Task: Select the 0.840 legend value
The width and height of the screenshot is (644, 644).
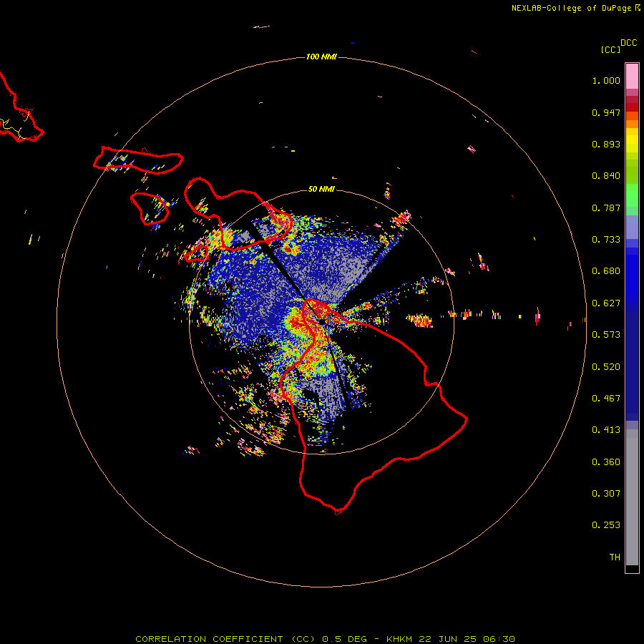Action: click(x=606, y=176)
